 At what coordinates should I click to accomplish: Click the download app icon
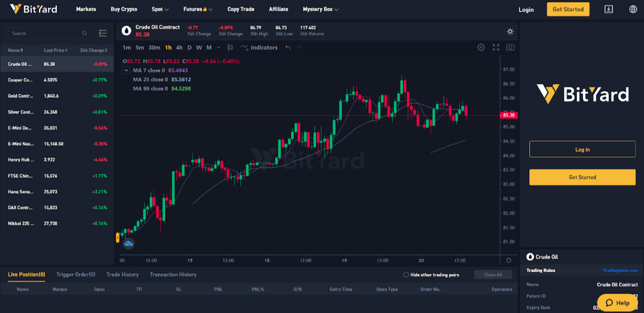(x=608, y=9)
